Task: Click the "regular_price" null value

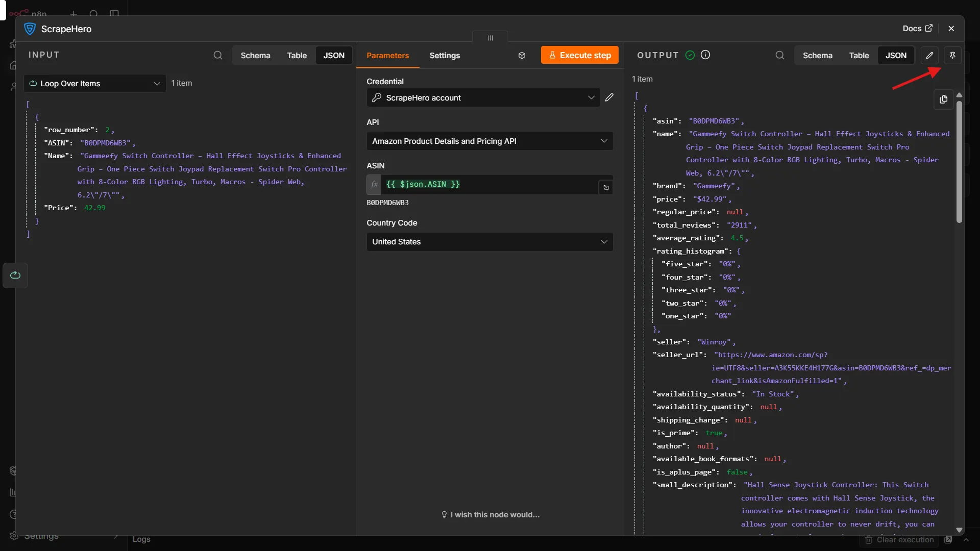Action: [x=735, y=212]
